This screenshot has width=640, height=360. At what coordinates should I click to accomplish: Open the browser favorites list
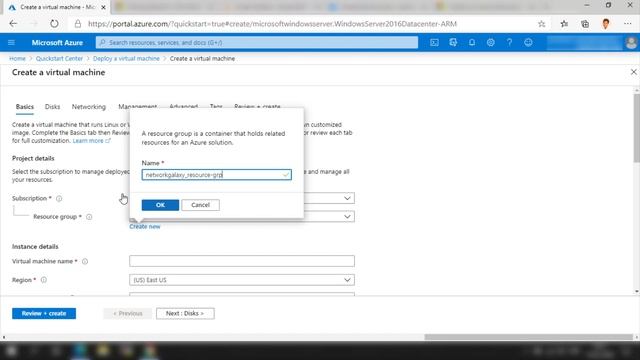[564, 24]
